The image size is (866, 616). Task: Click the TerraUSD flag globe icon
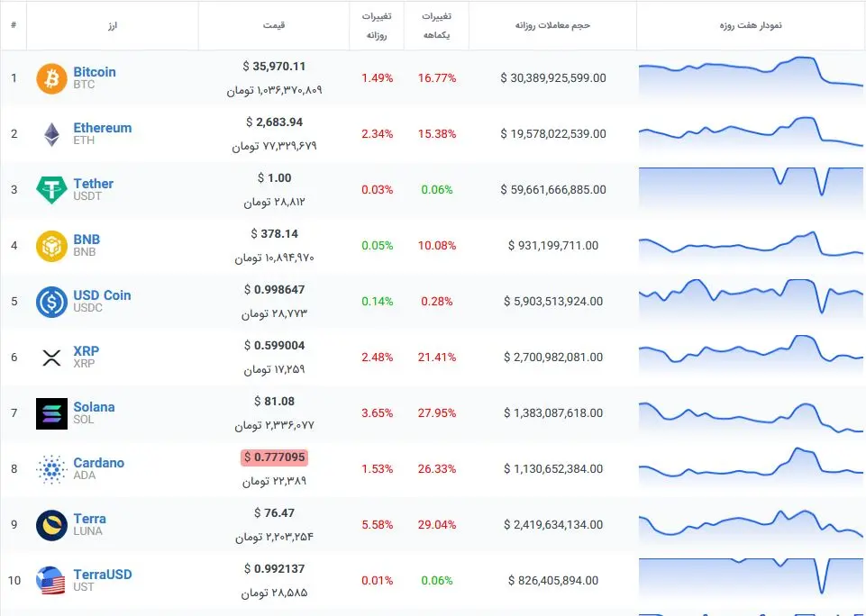[x=51, y=581]
